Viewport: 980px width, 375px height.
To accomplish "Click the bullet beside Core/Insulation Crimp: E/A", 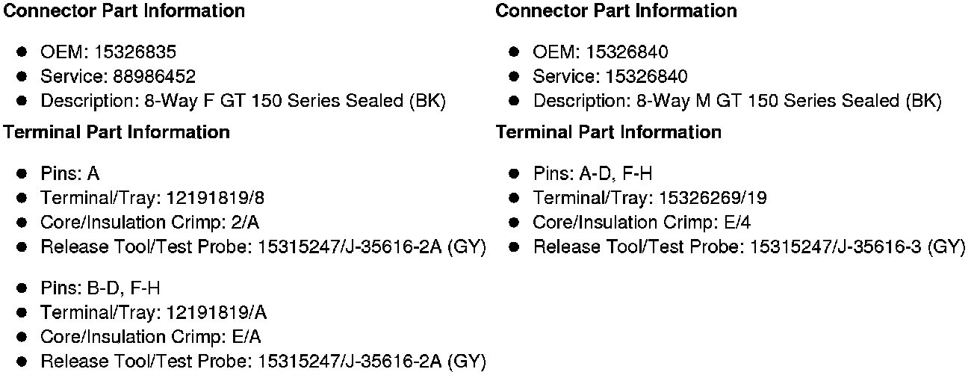I will click(22, 337).
